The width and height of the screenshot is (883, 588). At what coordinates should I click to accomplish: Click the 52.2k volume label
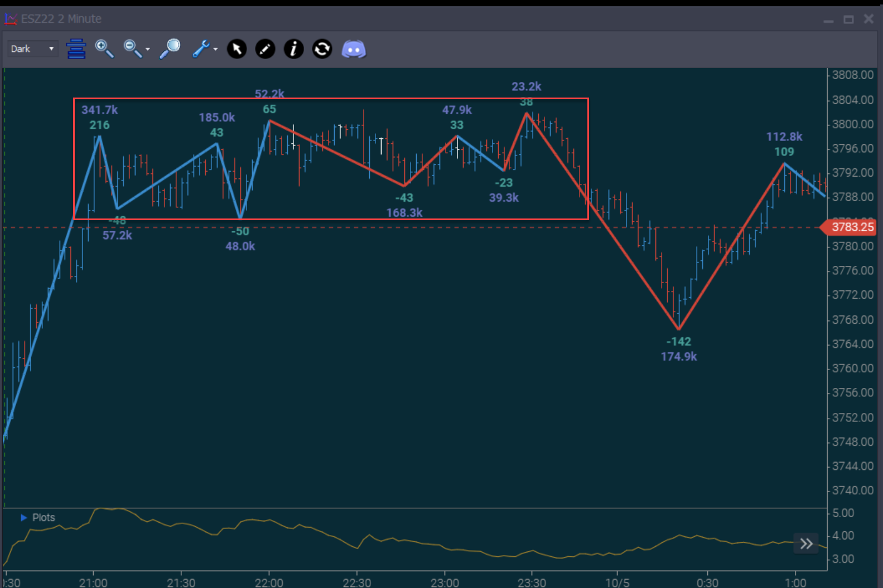point(269,94)
